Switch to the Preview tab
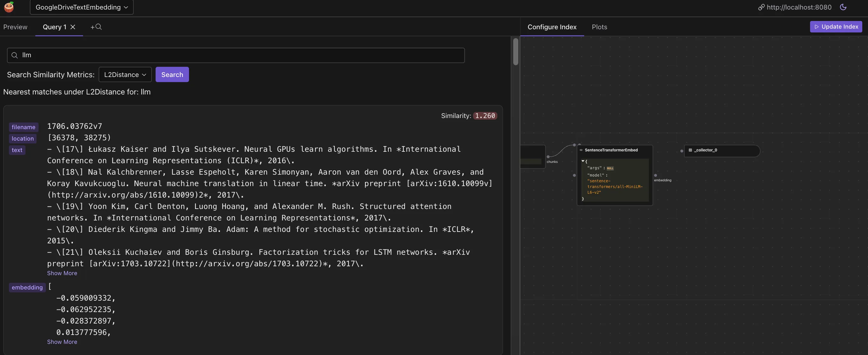868x355 pixels. (x=15, y=27)
